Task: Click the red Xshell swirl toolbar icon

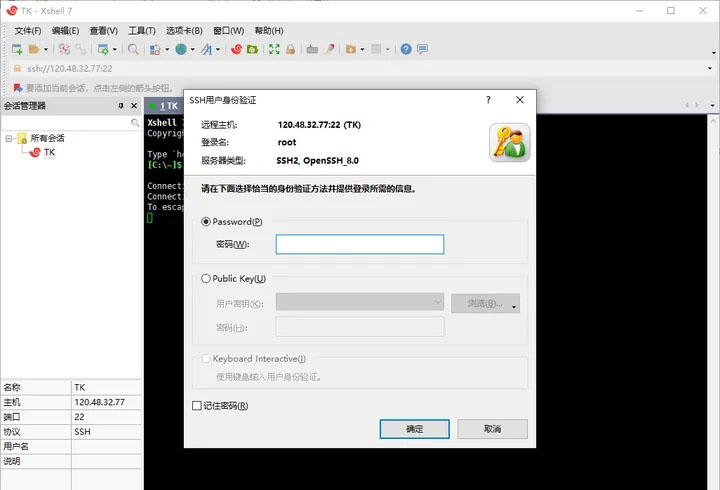Action: [x=236, y=49]
